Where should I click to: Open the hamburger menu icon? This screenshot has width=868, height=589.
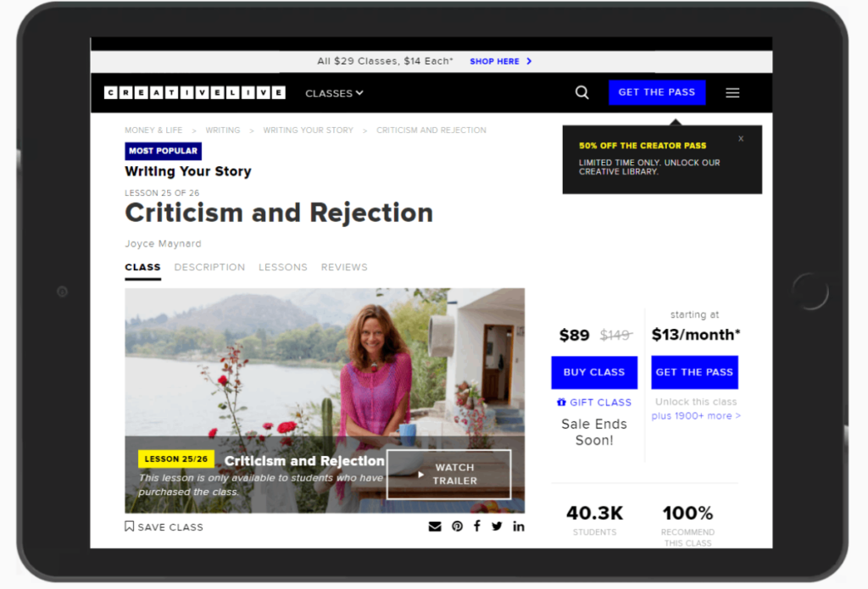[x=732, y=93]
